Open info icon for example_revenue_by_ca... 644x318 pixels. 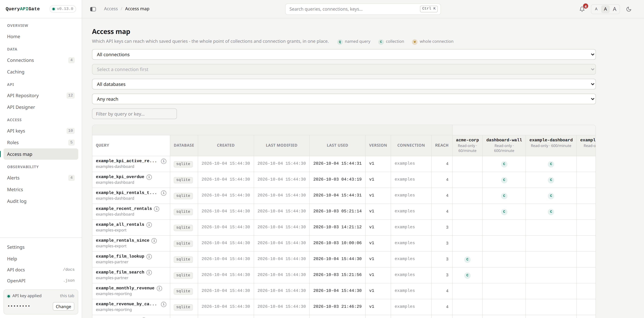[x=163, y=304]
